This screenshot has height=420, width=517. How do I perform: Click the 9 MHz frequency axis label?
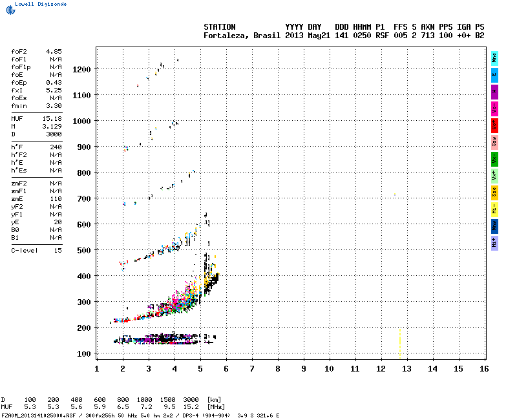coord(304,369)
